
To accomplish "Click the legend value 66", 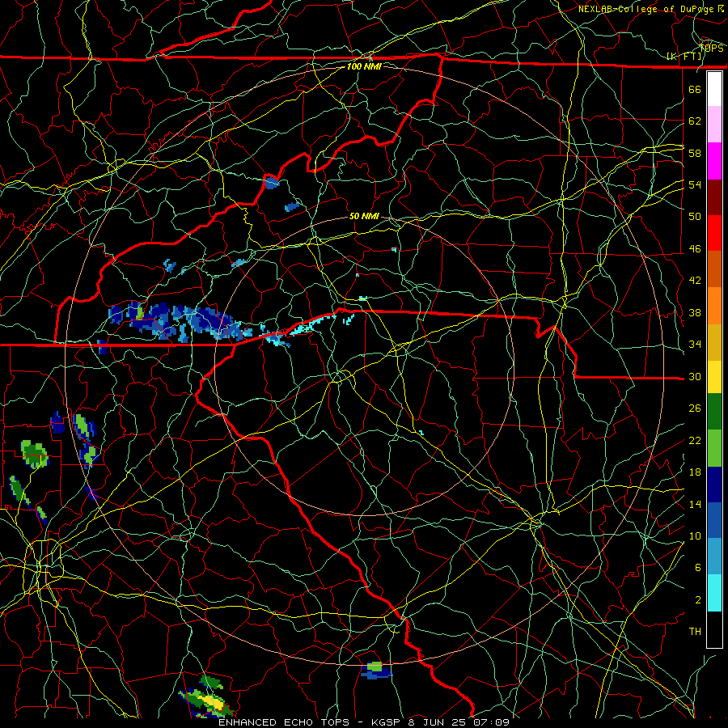I will tap(695, 89).
